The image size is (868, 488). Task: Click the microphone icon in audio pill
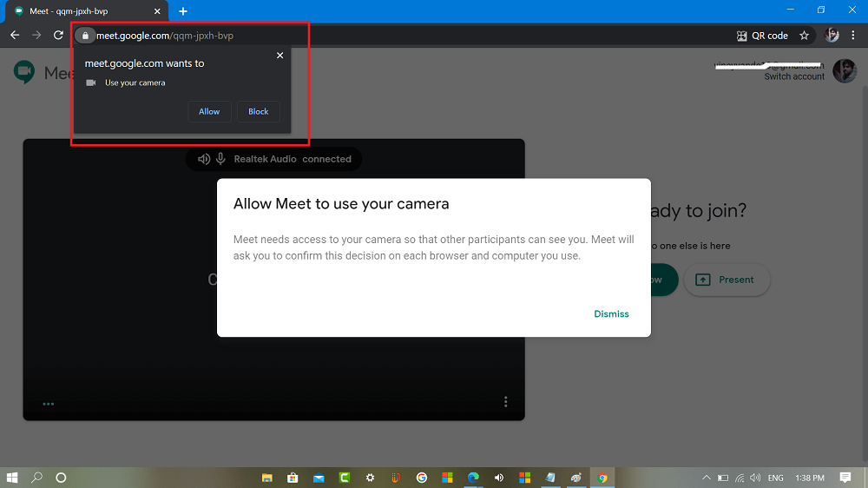tap(220, 159)
